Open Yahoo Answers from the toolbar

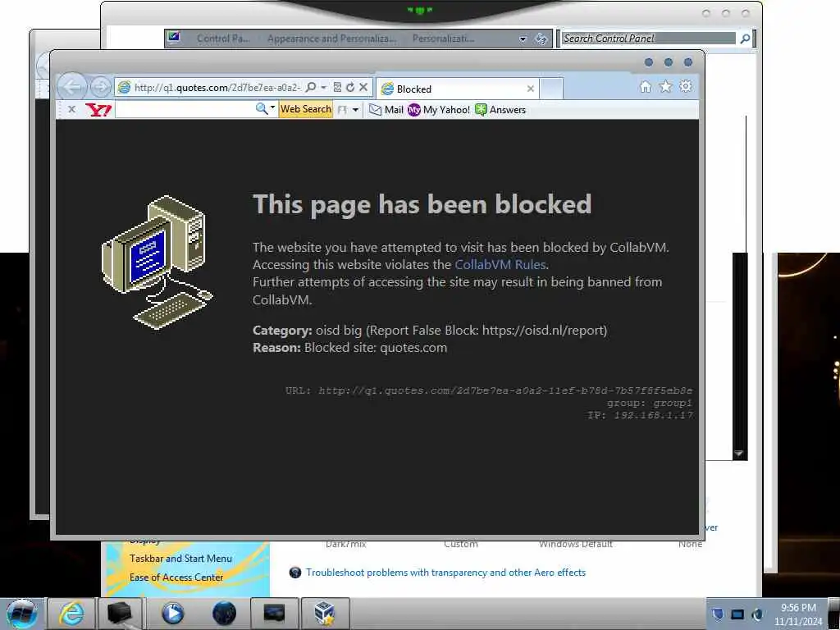tap(501, 110)
